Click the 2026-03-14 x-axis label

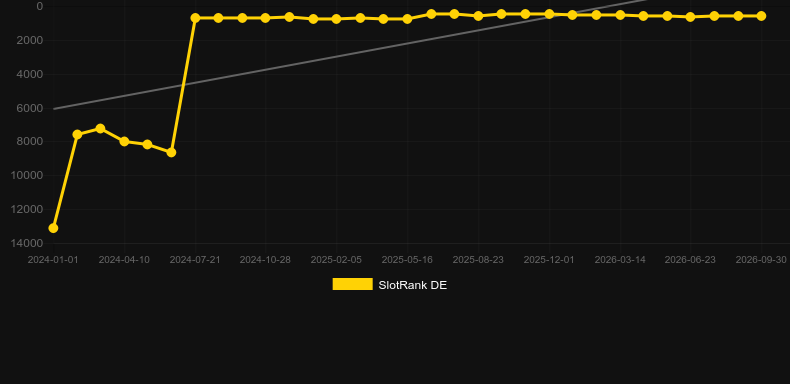tap(620, 260)
